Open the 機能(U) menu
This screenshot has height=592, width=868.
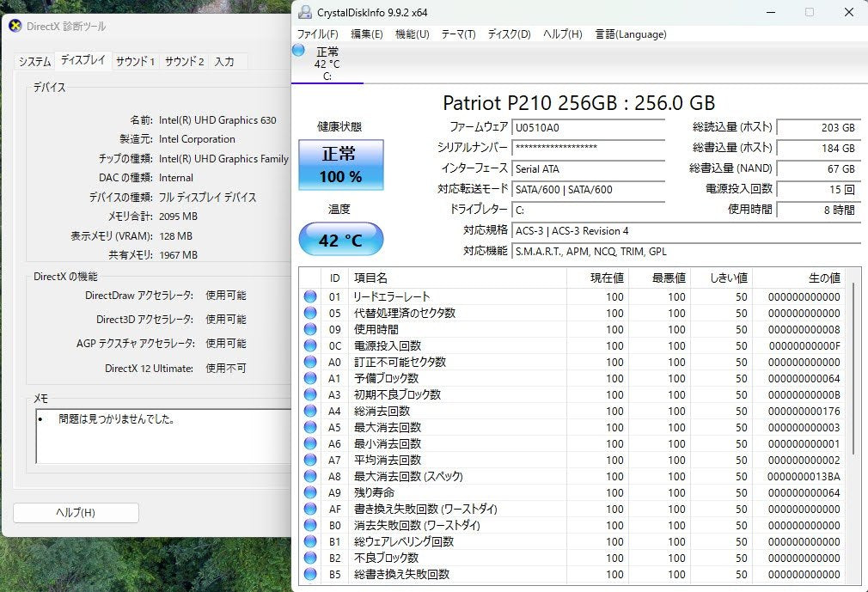pyautogui.click(x=413, y=34)
